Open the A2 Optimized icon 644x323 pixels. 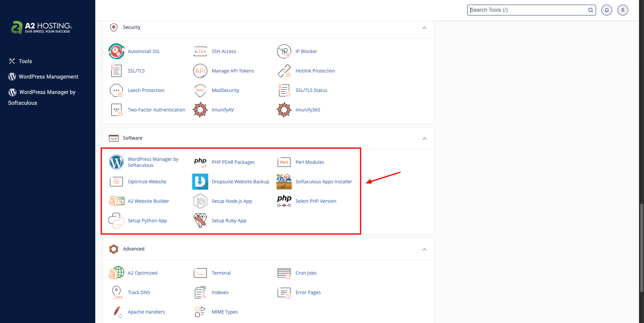point(116,273)
